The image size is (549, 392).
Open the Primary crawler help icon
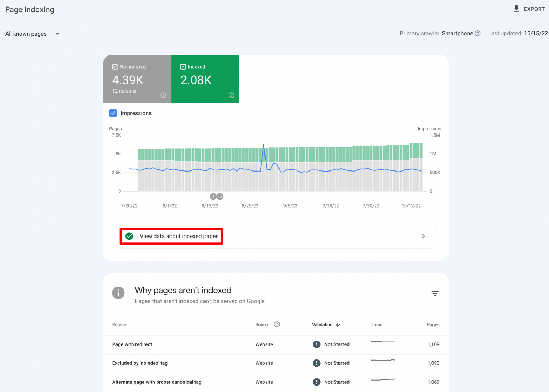click(x=478, y=33)
